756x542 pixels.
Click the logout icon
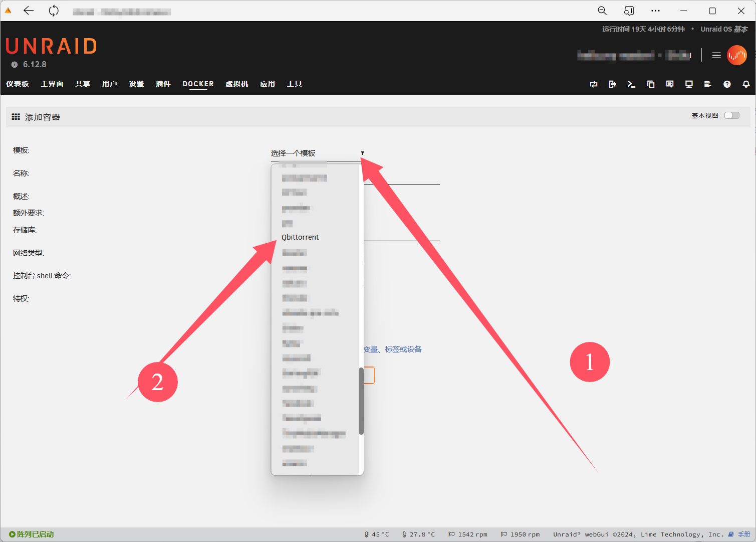tap(612, 84)
